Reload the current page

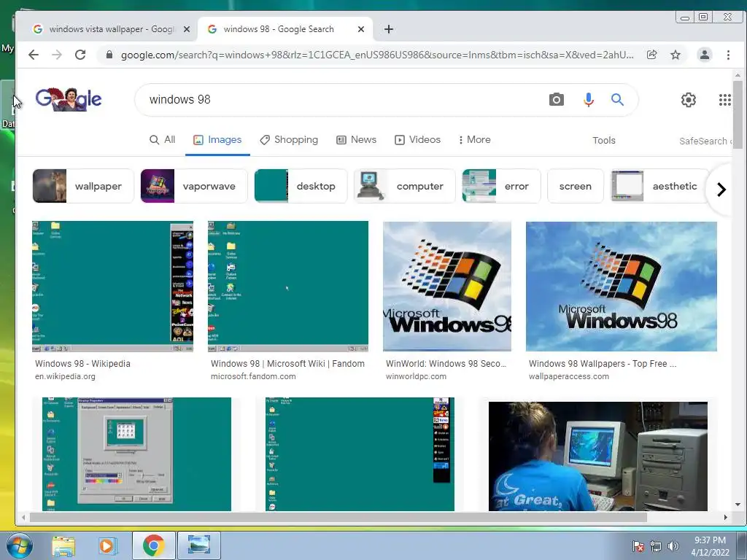point(80,55)
